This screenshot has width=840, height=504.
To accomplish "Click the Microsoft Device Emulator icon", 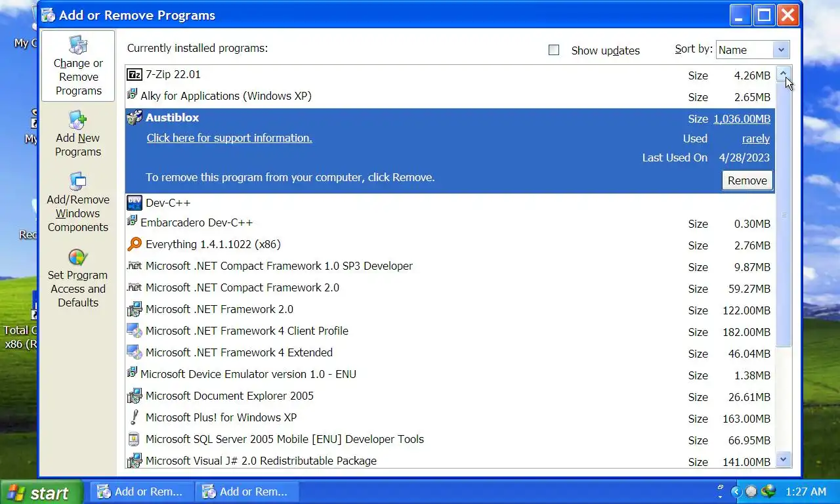I will (x=132, y=373).
